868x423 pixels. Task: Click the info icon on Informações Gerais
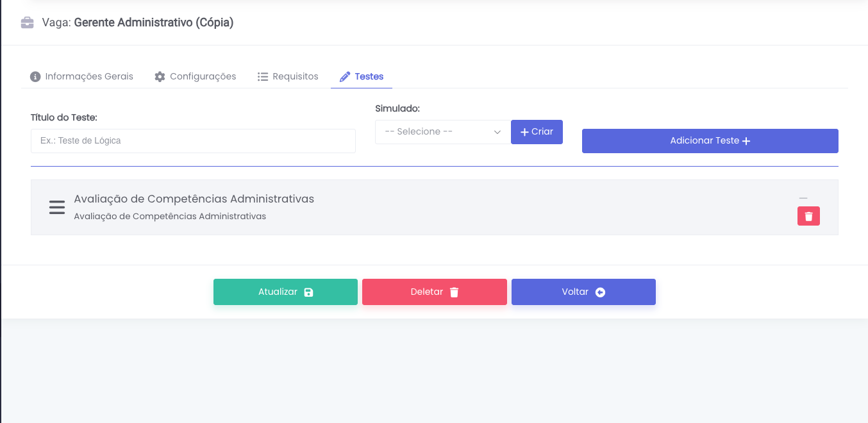tap(35, 77)
